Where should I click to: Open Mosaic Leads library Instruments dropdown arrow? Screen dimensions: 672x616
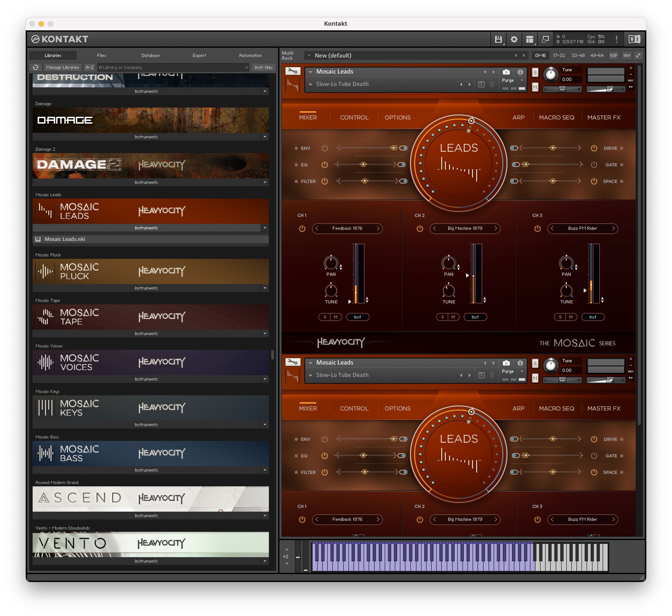pyautogui.click(x=265, y=228)
